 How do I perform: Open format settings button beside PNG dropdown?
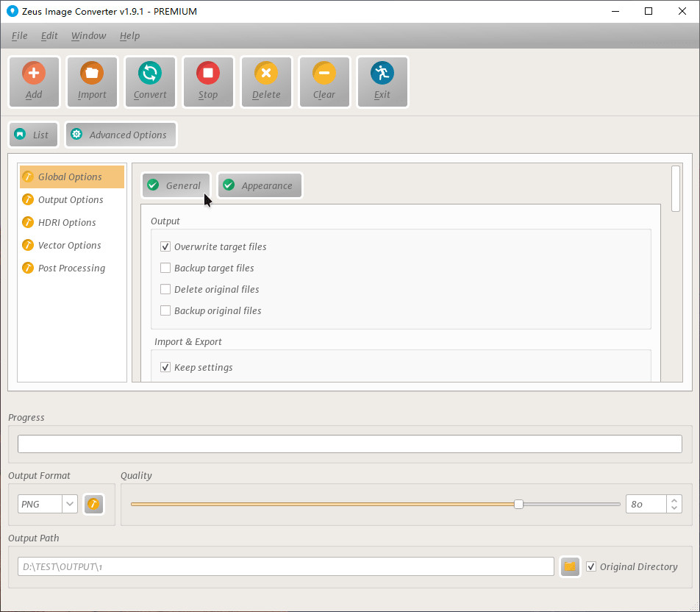[93, 505]
